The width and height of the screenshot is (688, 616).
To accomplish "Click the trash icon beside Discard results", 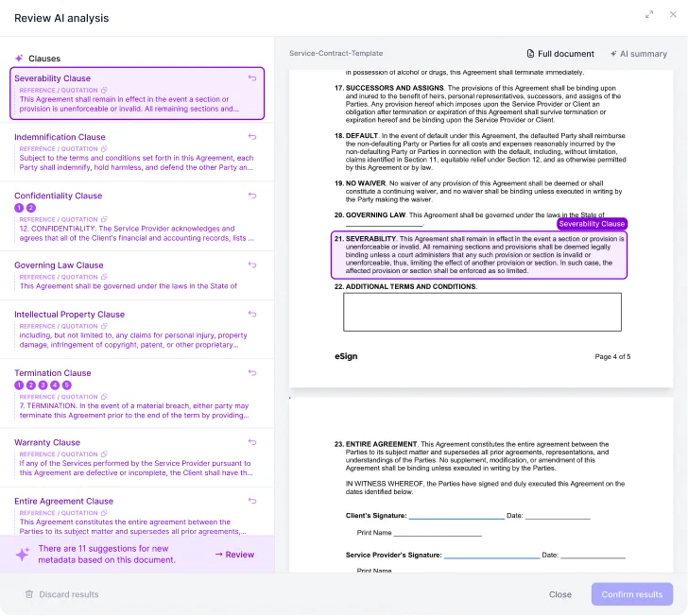I will click(x=29, y=594).
